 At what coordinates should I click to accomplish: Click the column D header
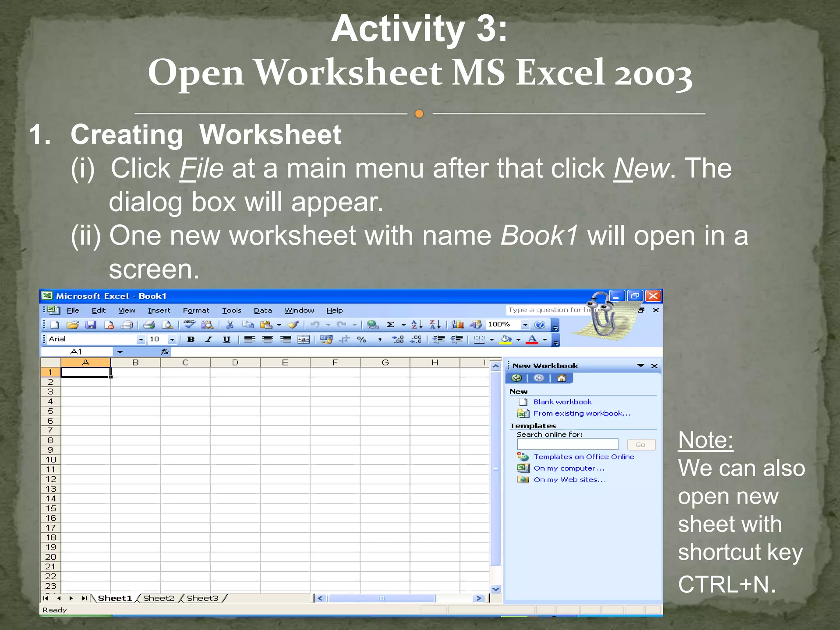click(x=235, y=363)
